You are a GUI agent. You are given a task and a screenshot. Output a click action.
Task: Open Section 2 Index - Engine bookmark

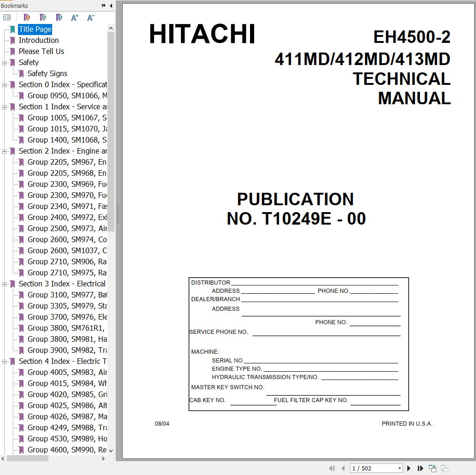pyautogui.click(x=63, y=151)
